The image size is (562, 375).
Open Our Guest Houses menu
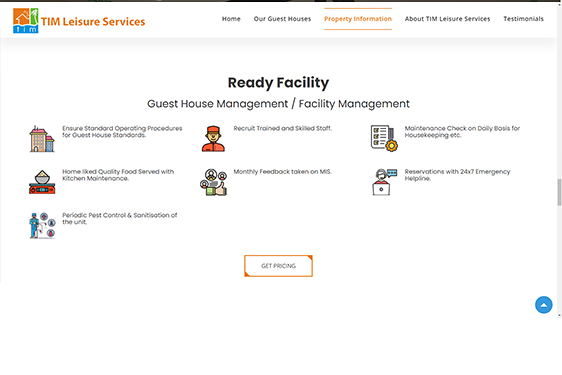tap(282, 19)
